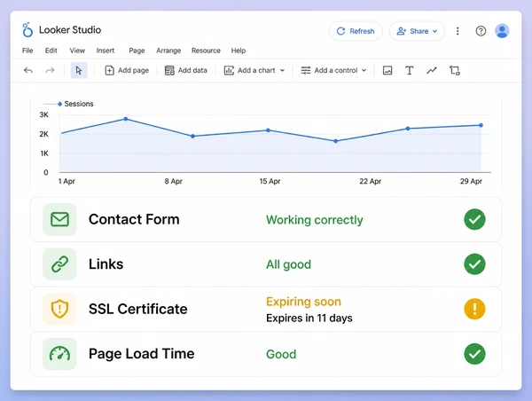Click the circular arrow icon in Refresh
Screen dimensions: 532x401
340,31
